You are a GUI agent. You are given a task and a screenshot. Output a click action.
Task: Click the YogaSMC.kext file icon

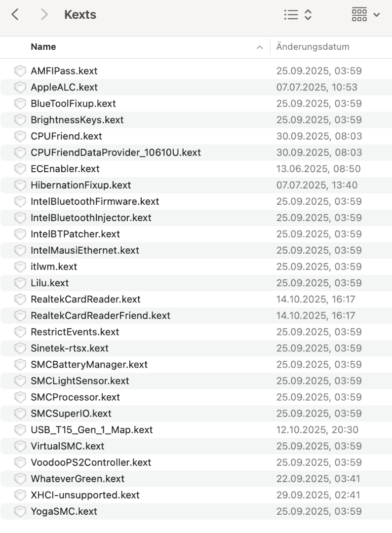[x=20, y=511]
